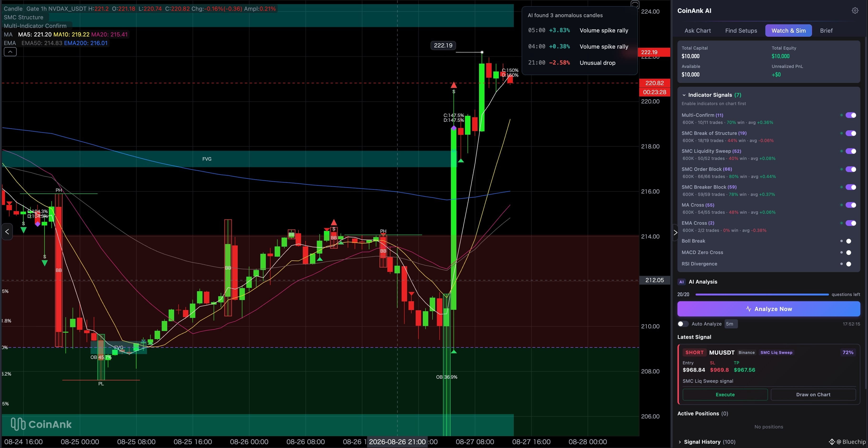Image resolution: width=868 pixels, height=448 pixels.
Task: Execute the MUUSDT short signal
Action: coord(725,395)
